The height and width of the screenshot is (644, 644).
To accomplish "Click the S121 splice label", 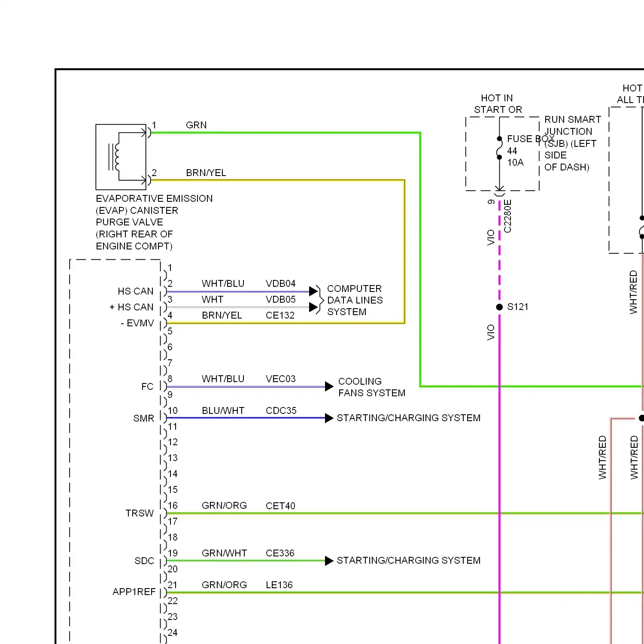I will tap(518, 307).
